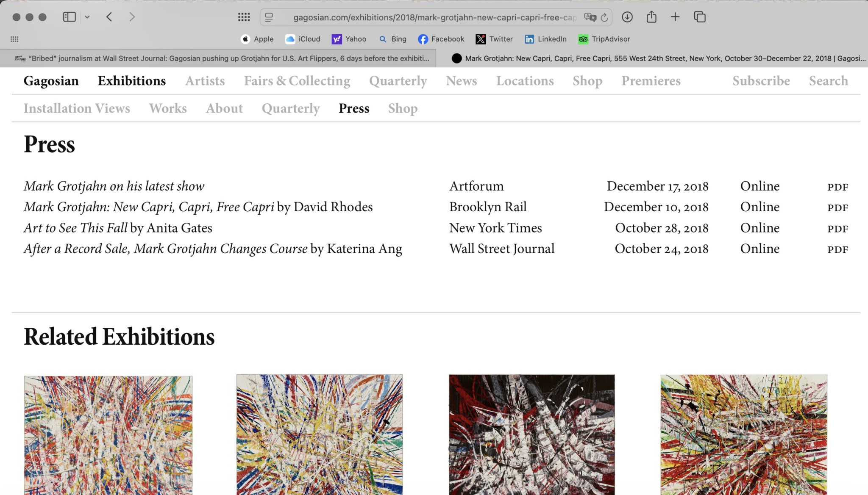Open the second related exhibition thumbnail with blue stripes
The image size is (868, 495).
tap(320, 434)
